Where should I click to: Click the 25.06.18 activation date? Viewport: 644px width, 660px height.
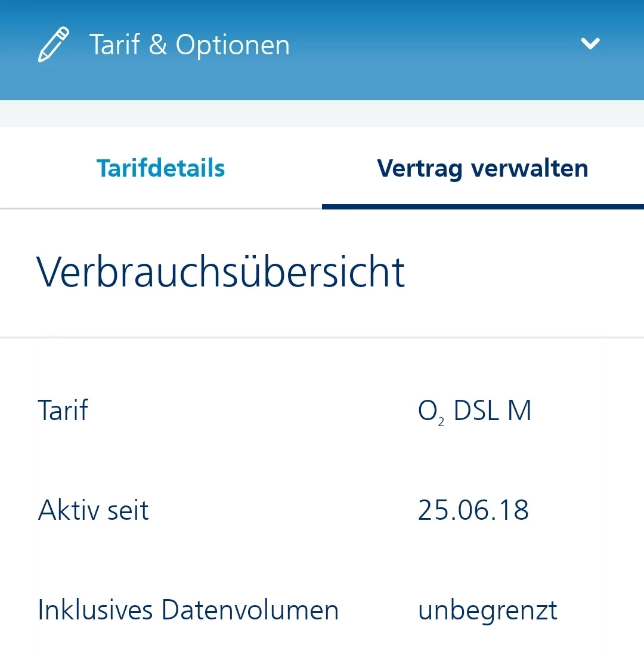coord(473,510)
